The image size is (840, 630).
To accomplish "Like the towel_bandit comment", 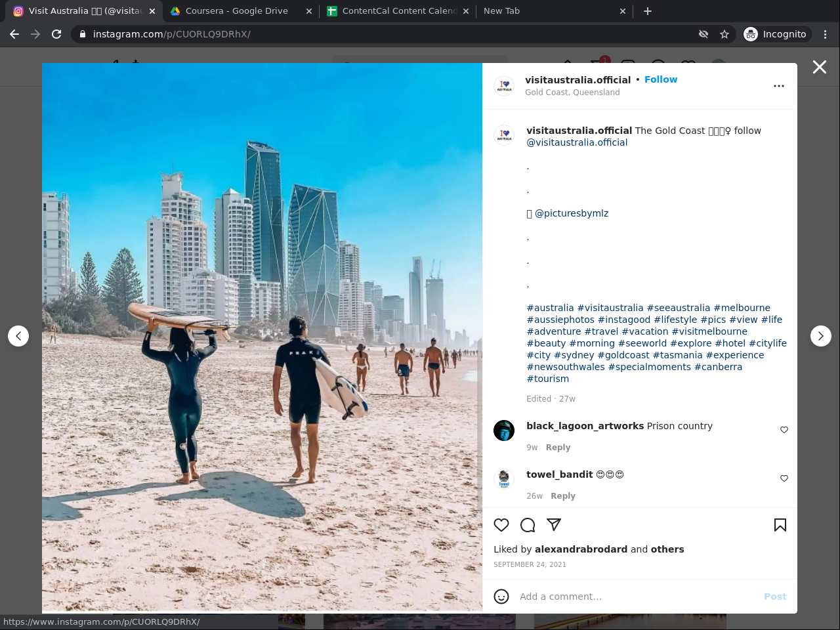I will 784,478.
